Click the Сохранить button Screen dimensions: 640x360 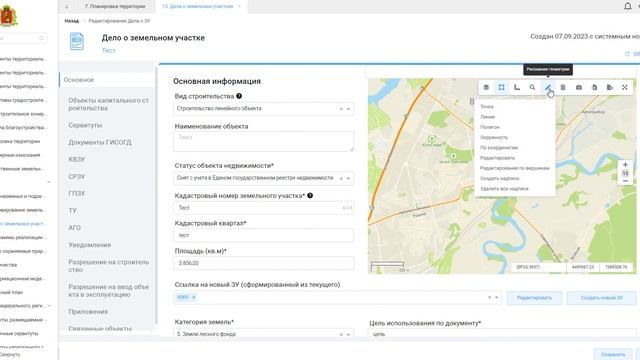pyautogui.click(x=613, y=354)
